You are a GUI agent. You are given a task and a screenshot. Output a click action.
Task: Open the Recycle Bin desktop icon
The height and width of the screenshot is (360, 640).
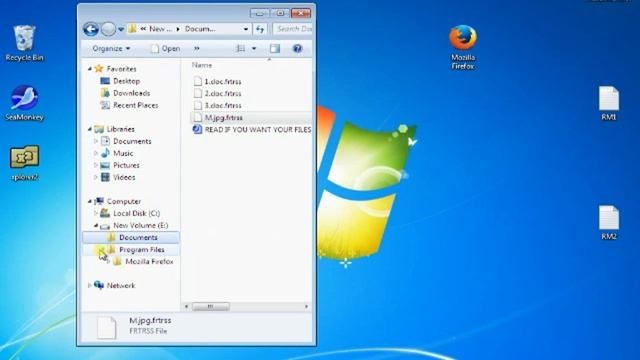[x=24, y=43]
